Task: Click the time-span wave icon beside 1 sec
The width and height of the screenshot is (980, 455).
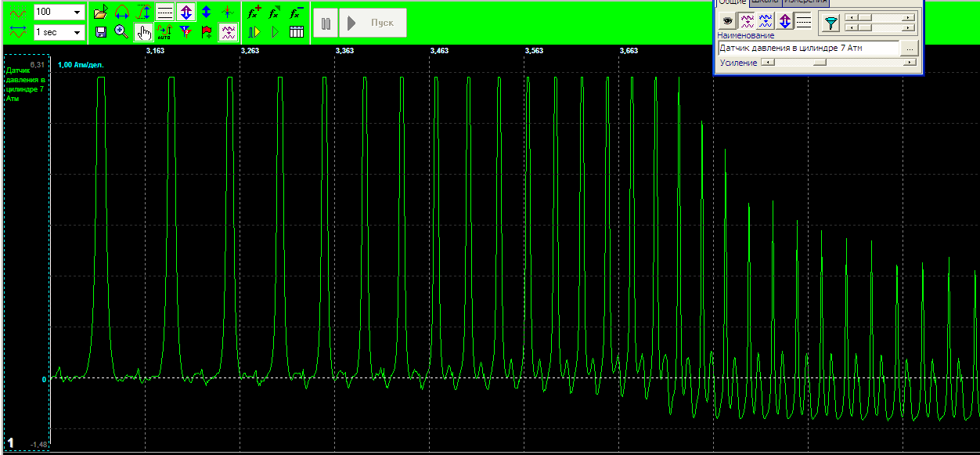Action: point(19,32)
